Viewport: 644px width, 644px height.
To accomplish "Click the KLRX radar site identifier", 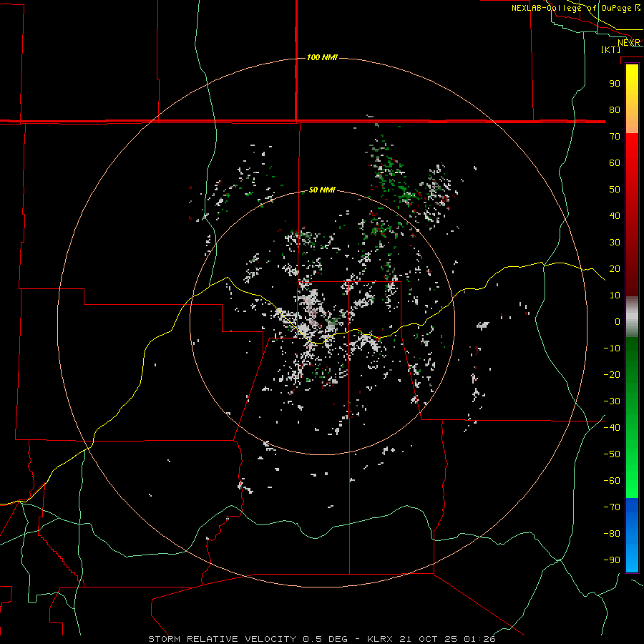I will 381,639.
